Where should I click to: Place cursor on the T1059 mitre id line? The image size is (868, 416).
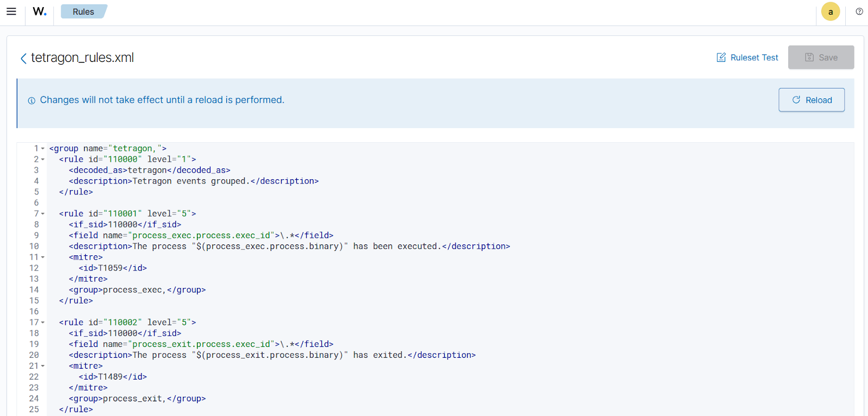click(113, 268)
